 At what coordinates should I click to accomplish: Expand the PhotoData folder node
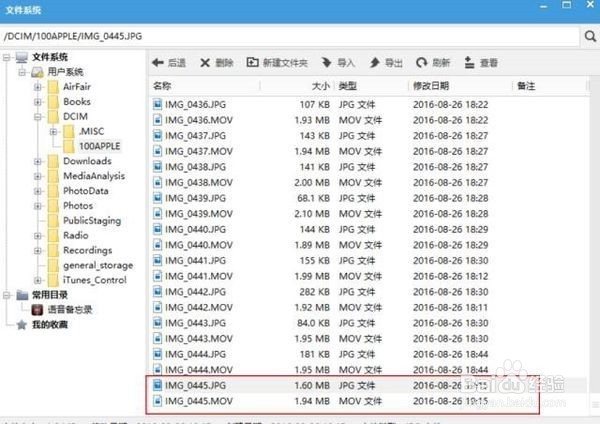(x=38, y=191)
